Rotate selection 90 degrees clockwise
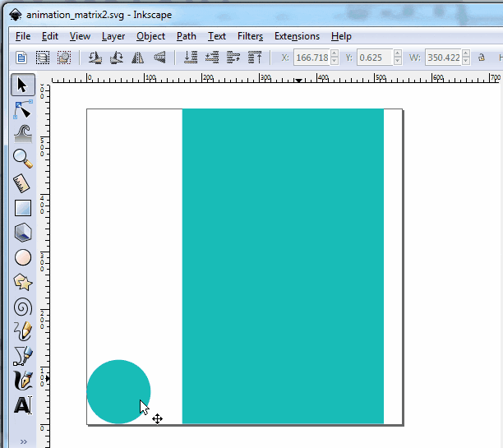 pos(117,58)
